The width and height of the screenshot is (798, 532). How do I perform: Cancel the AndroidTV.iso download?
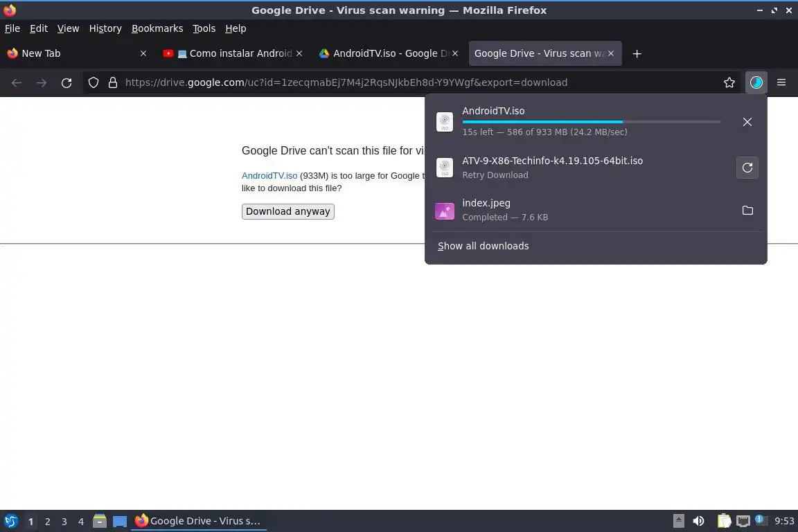(x=747, y=122)
